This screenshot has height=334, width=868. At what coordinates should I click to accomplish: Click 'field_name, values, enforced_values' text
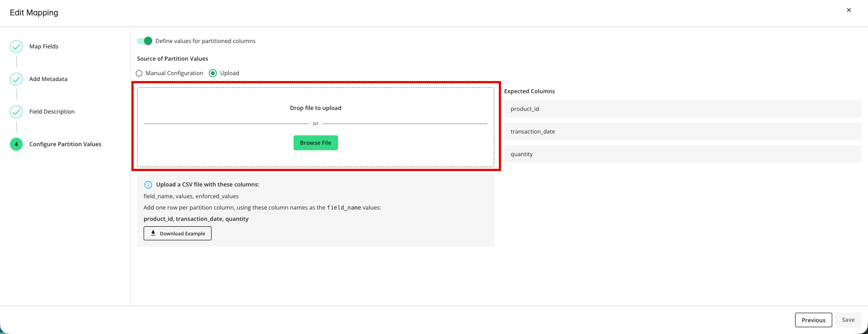[x=191, y=196]
